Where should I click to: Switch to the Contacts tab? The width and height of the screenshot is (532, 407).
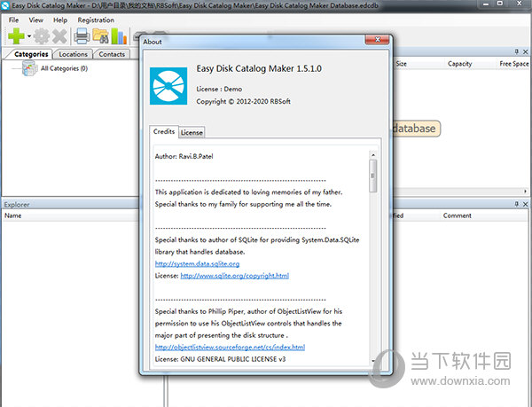point(112,54)
